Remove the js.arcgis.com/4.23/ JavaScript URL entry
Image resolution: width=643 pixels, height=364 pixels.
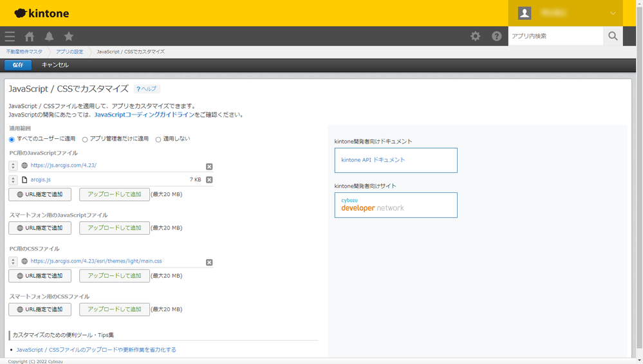(209, 167)
